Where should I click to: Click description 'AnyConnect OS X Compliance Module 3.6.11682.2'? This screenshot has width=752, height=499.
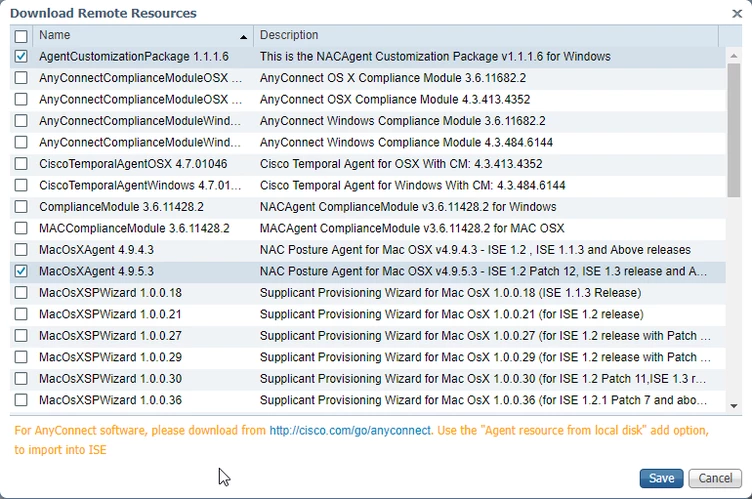coord(393,78)
